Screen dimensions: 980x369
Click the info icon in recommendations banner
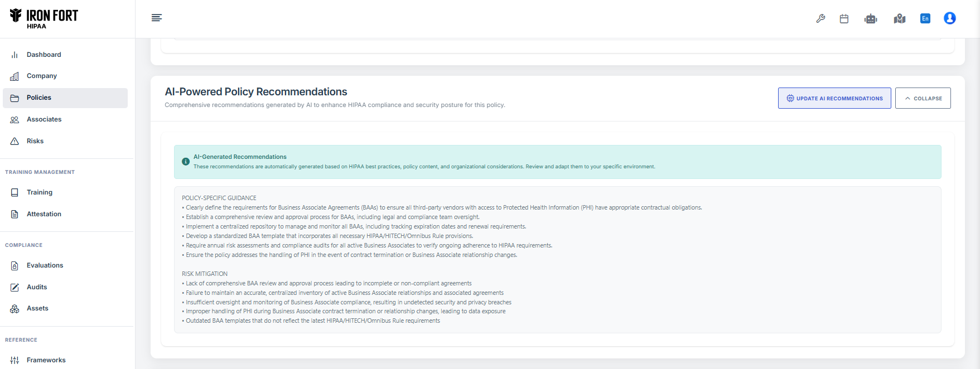186,162
